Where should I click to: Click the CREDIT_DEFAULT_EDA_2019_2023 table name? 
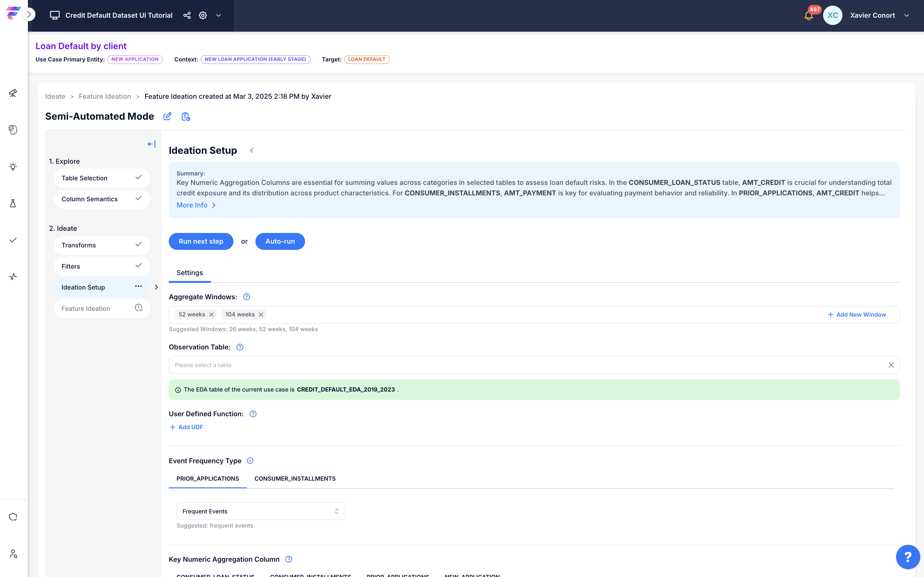tap(346, 389)
